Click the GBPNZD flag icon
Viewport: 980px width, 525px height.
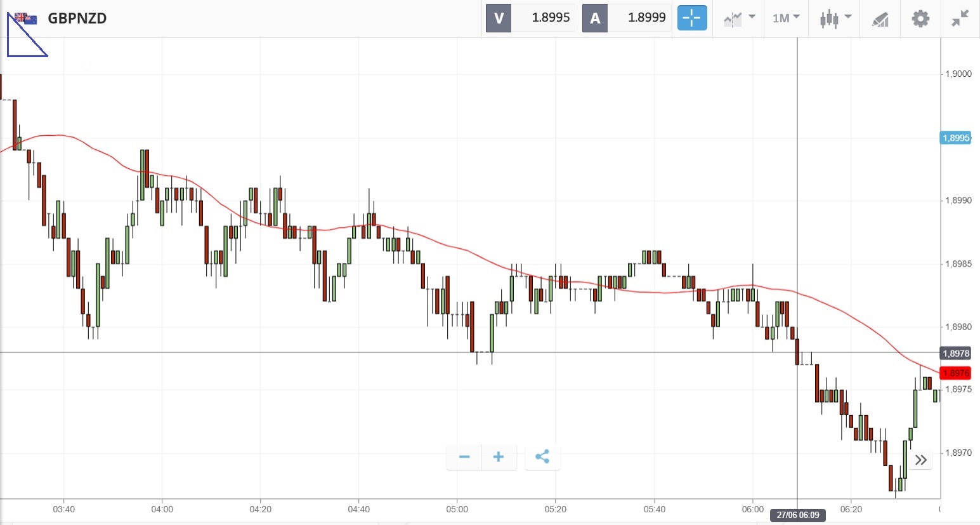point(26,18)
